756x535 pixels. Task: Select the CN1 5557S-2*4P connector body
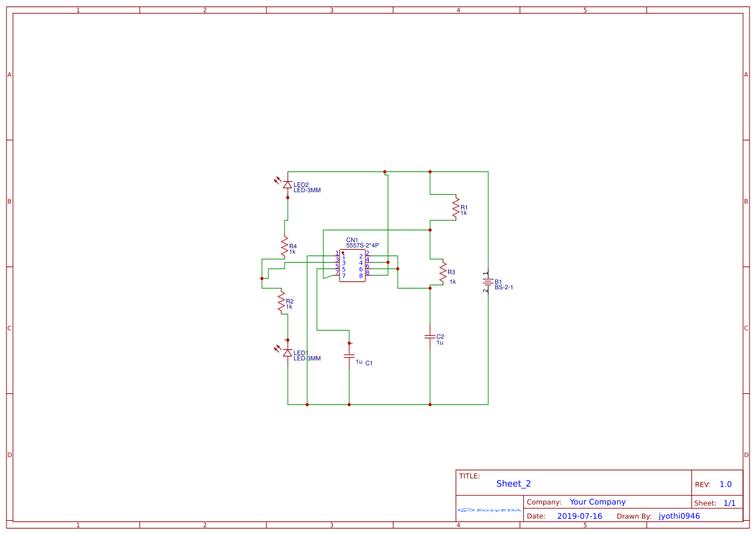click(352, 265)
